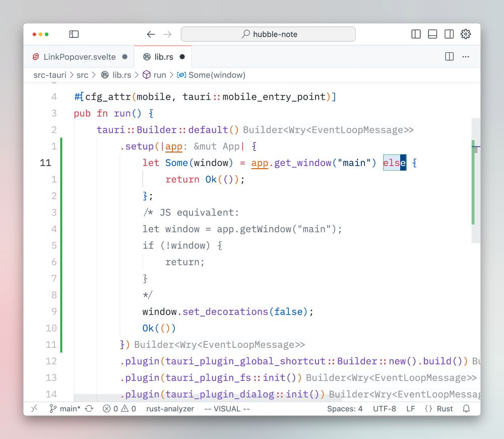
Task: Click '/* JS equivalent:' comment line
Action: point(191,212)
